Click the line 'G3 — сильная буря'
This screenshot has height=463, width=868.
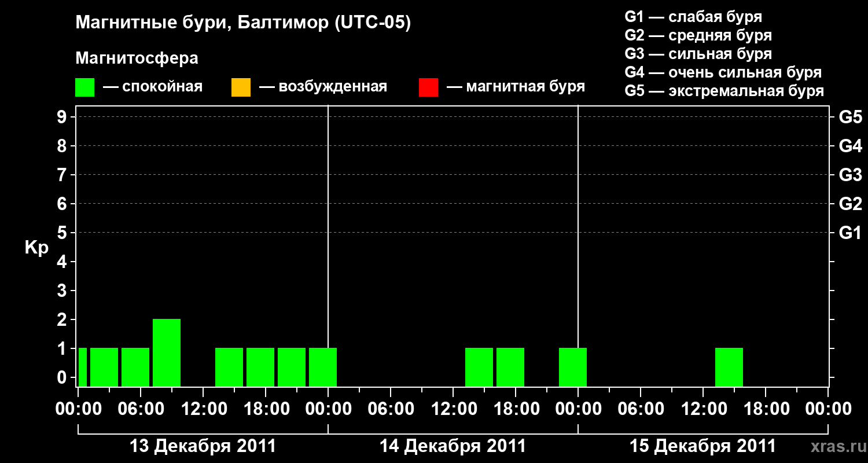pos(698,54)
